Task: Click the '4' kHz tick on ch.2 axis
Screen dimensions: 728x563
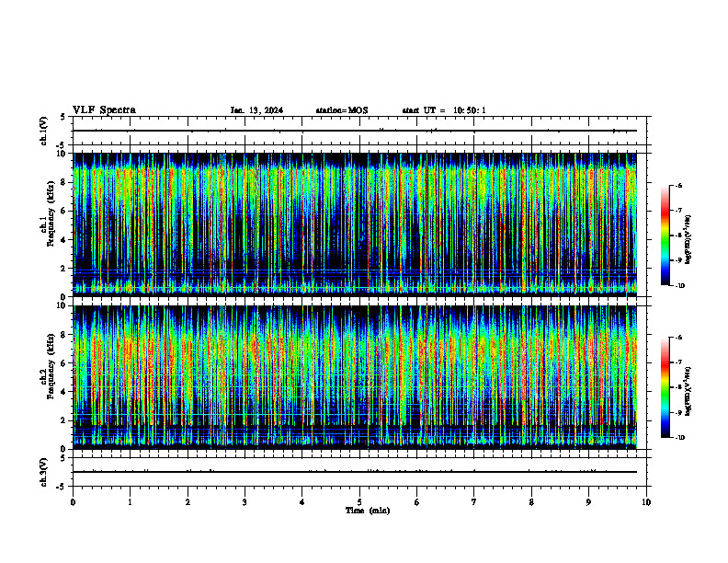Action: coord(64,392)
